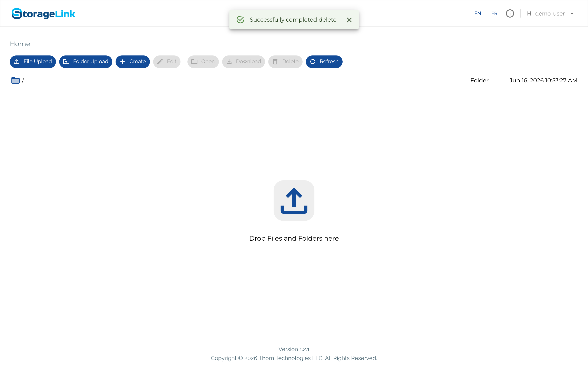Select the EN language option
This screenshot has width=588, height=367.
click(x=478, y=14)
